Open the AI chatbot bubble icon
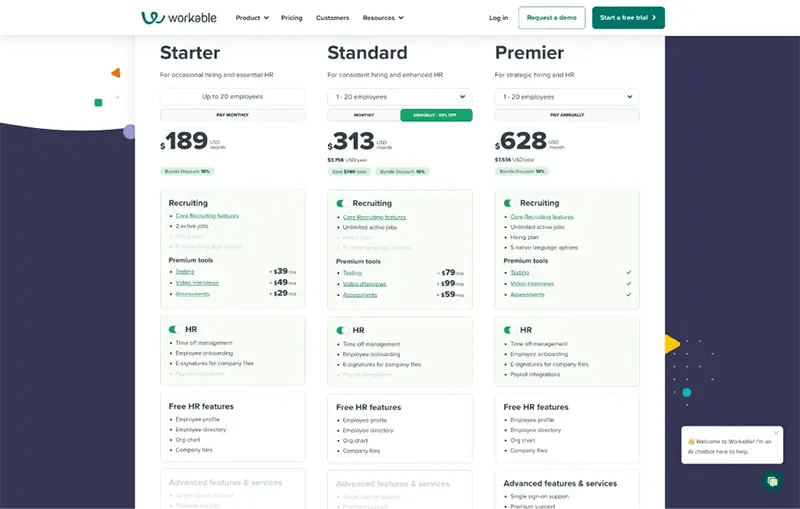Image resolution: width=800 pixels, height=509 pixels. click(772, 481)
